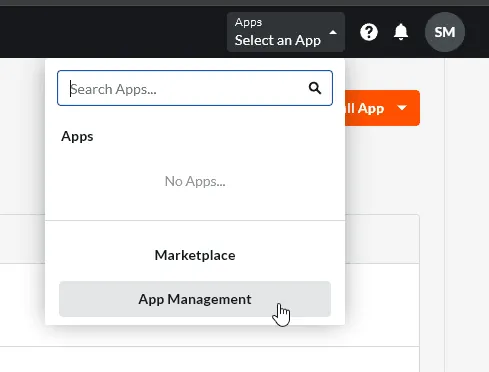Click the Apps section heading
The image size is (489, 372).
click(x=77, y=137)
